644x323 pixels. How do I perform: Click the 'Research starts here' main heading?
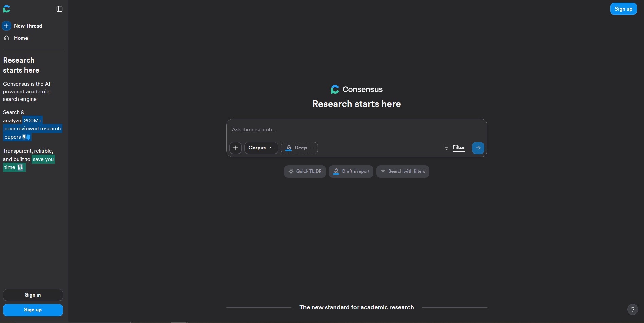point(356,104)
